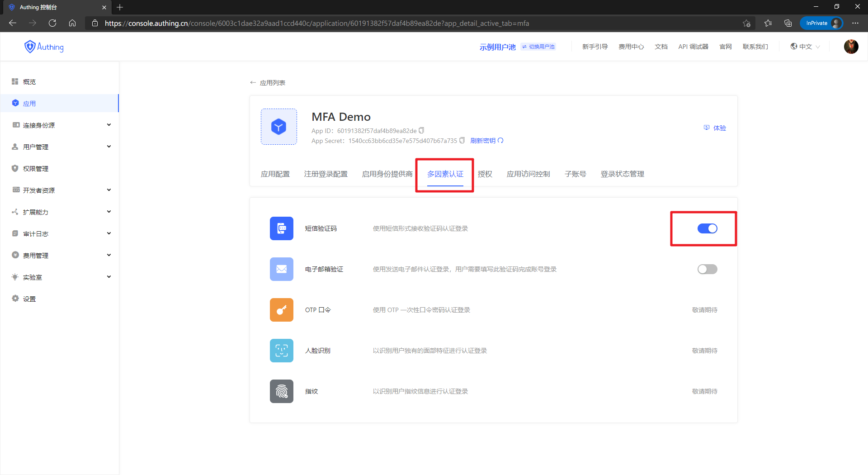
Task: Click the Authing logo
Action: coord(44,47)
